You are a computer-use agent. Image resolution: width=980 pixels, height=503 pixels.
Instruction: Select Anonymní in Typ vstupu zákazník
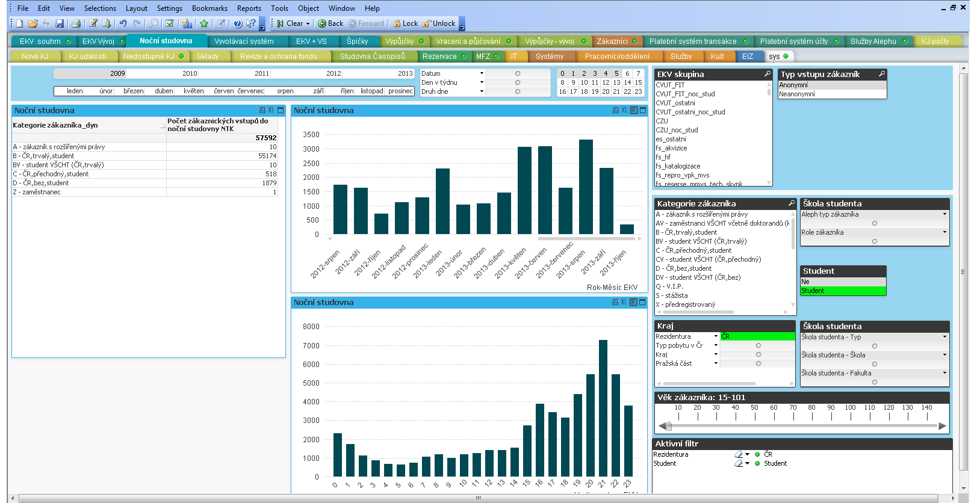tap(832, 85)
